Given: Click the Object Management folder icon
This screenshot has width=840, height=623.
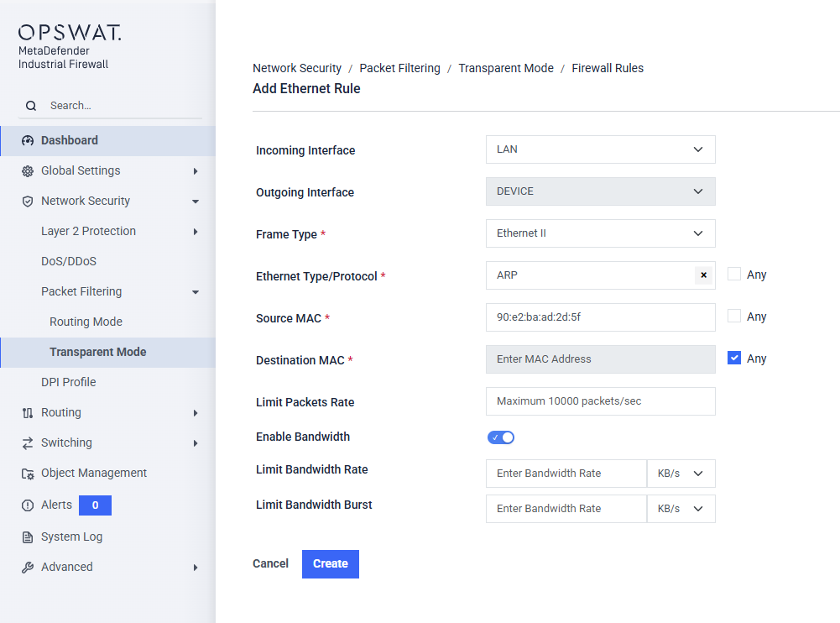Looking at the screenshot, I should (28, 474).
